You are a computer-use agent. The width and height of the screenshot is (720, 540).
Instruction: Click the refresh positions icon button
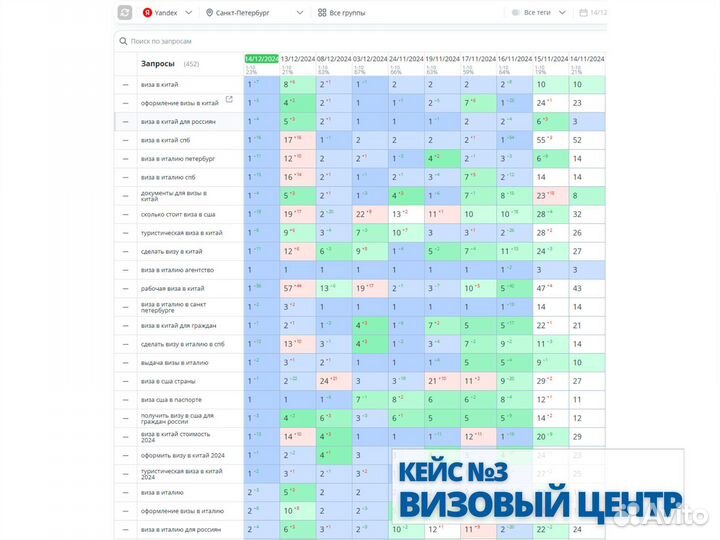coord(125,12)
